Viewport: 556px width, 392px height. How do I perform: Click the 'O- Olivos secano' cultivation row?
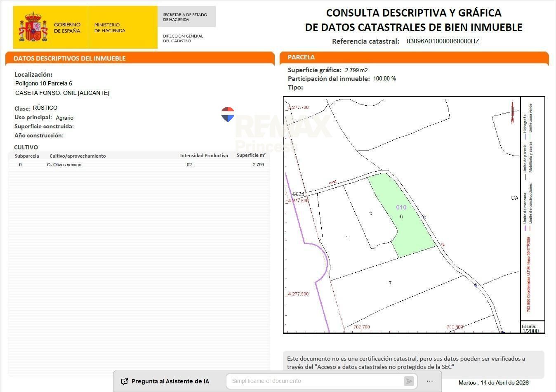(64, 165)
